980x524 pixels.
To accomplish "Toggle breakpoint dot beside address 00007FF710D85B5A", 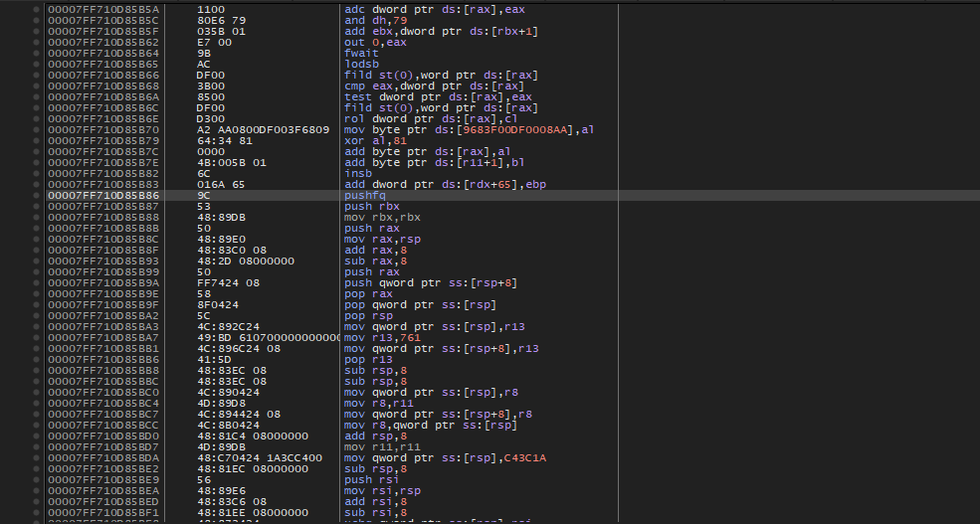I will point(37,9).
